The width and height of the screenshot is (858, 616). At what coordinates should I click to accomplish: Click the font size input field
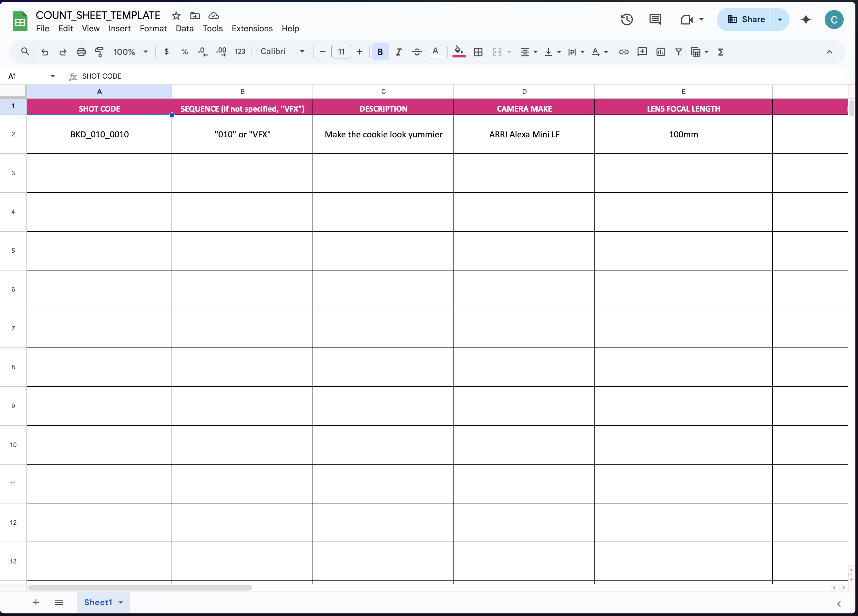tap(341, 52)
